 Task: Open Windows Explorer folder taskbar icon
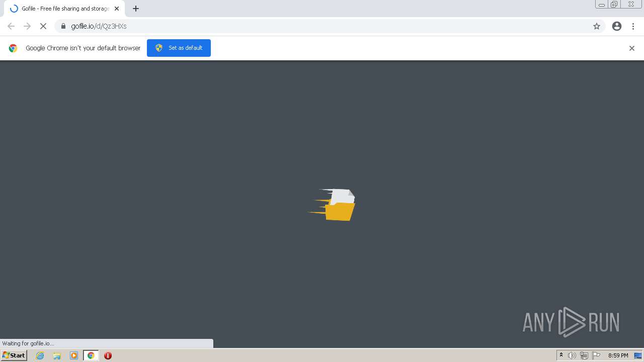tap(57, 355)
